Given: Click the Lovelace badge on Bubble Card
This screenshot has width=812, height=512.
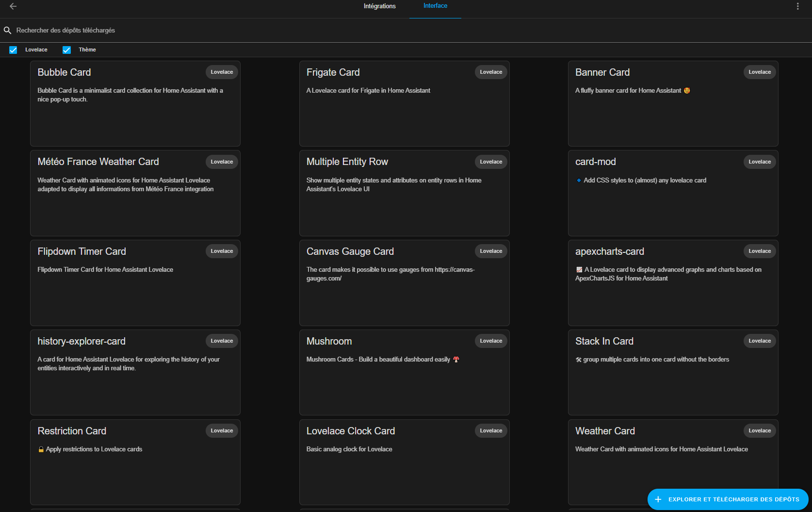Looking at the screenshot, I should tap(222, 72).
